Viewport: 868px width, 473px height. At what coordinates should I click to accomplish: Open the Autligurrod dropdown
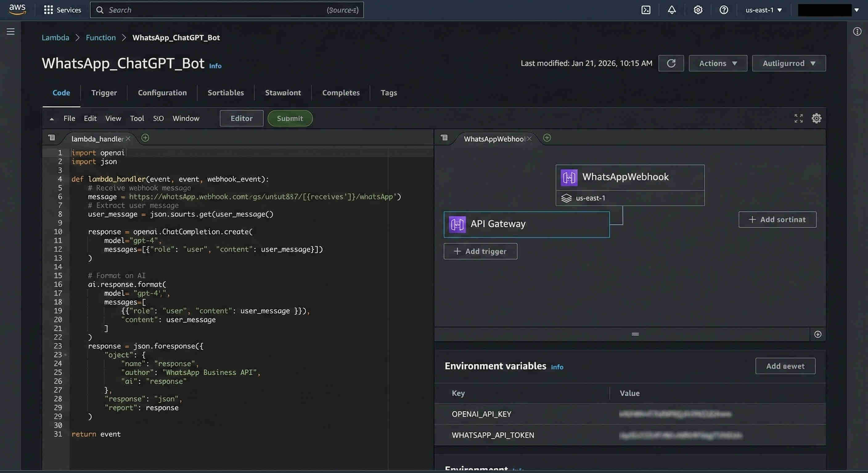click(x=788, y=63)
